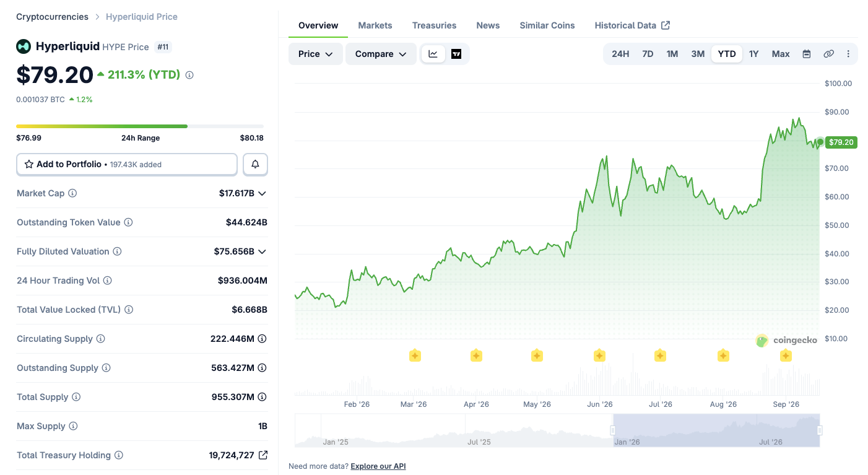Image resolution: width=868 pixels, height=475 pixels.
Task: Open the Treasuries tab
Action: point(435,25)
